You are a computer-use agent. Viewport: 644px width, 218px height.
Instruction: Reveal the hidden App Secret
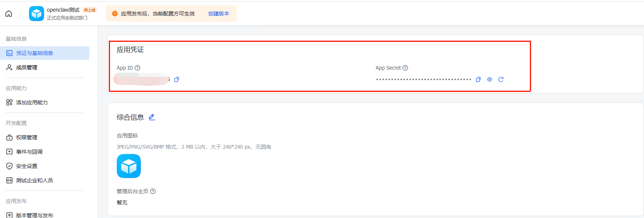point(490,79)
